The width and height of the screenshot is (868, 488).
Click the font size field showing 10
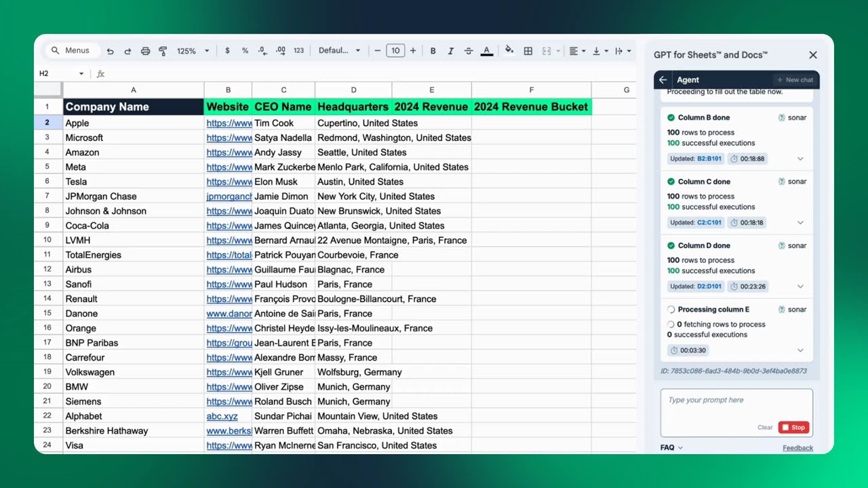coord(395,51)
